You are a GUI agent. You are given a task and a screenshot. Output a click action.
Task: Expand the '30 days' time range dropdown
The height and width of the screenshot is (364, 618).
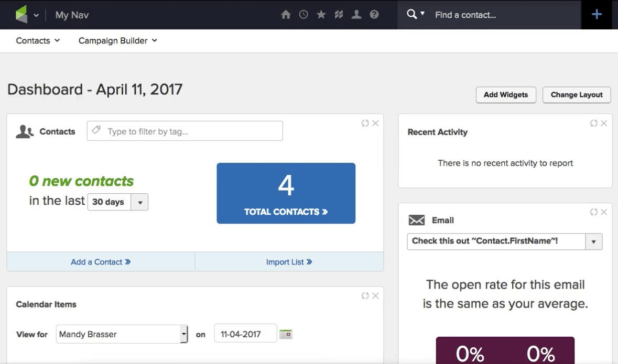tap(139, 202)
